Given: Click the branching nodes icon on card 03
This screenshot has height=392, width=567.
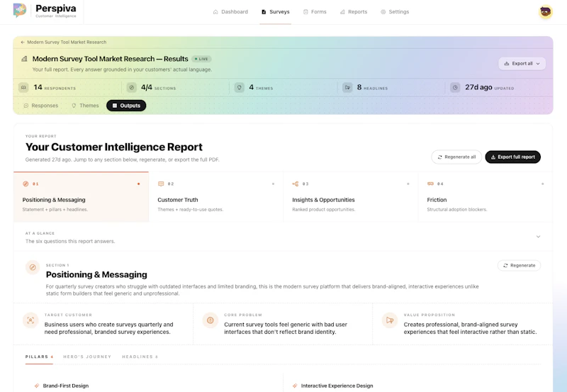Looking at the screenshot, I should (x=296, y=184).
